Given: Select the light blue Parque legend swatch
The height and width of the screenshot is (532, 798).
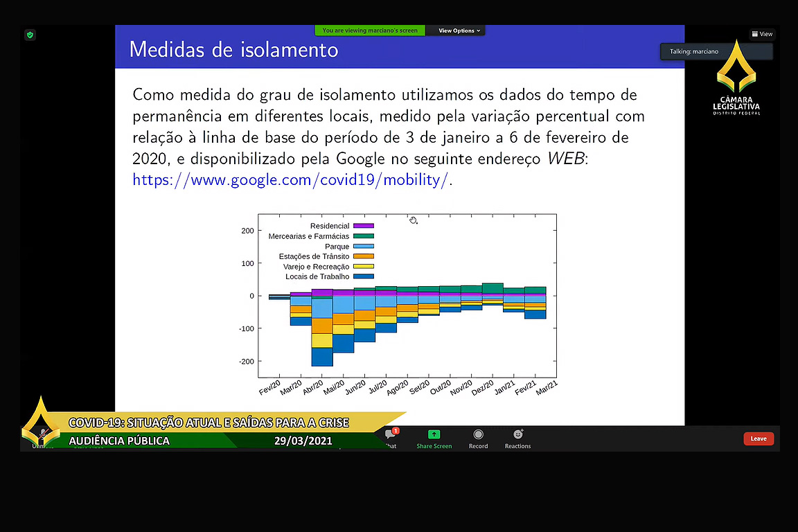Looking at the screenshot, I should point(364,247).
